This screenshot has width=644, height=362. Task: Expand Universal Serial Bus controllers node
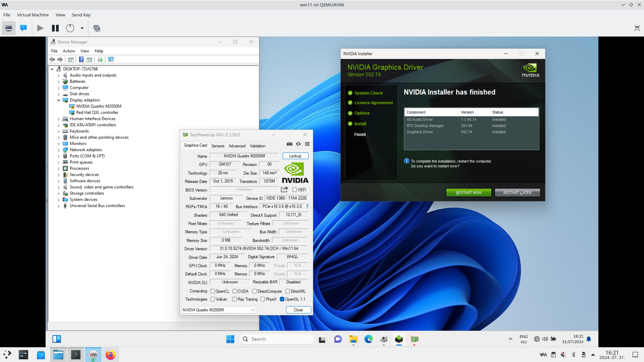(x=59, y=206)
